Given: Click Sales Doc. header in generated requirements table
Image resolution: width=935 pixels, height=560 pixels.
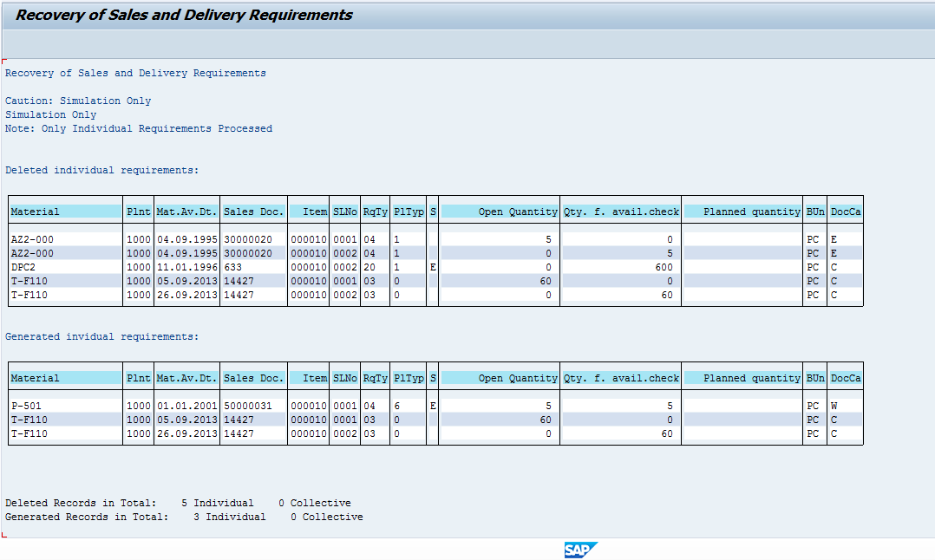Looking at the screenshot, I should coord(253,378).
